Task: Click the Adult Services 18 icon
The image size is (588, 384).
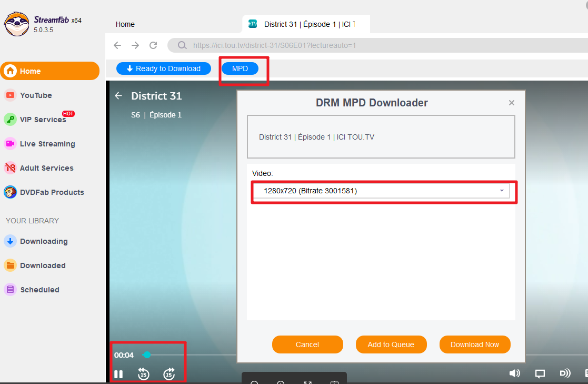Action: [x=10, y=168]
